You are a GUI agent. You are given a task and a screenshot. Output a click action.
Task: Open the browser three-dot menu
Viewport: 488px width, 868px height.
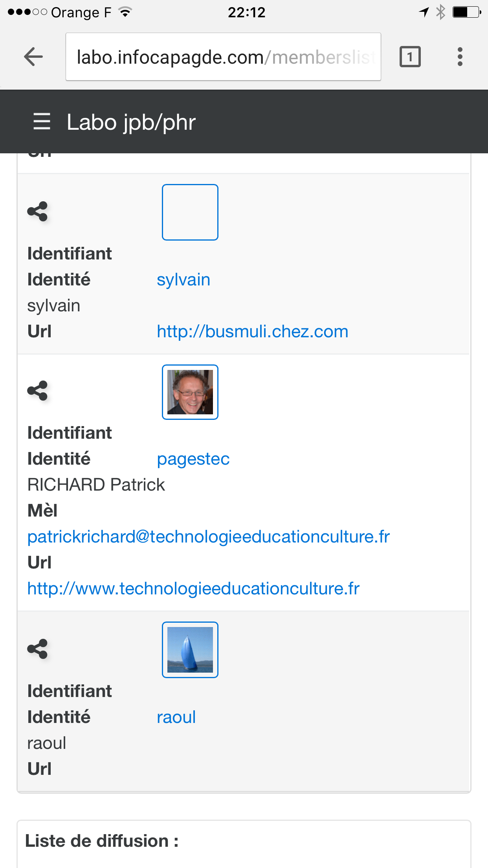click(x=460, y=57)
